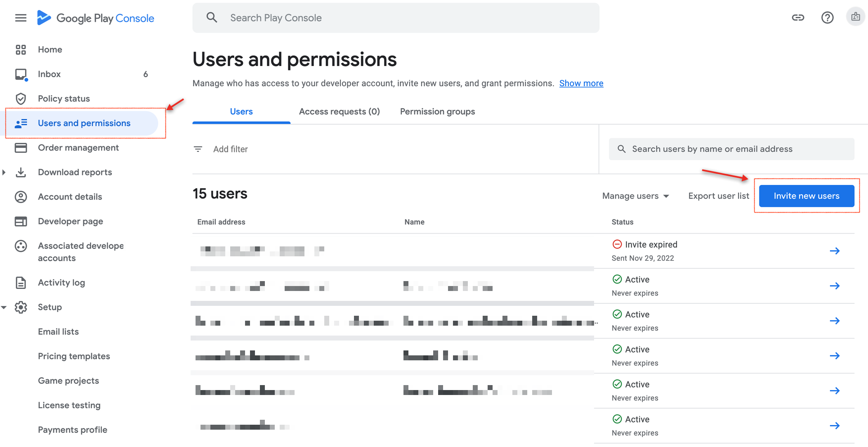Open the help question mark icon
Screen dimensions: 868x447
pyautogui.click(x=827, y=17)
